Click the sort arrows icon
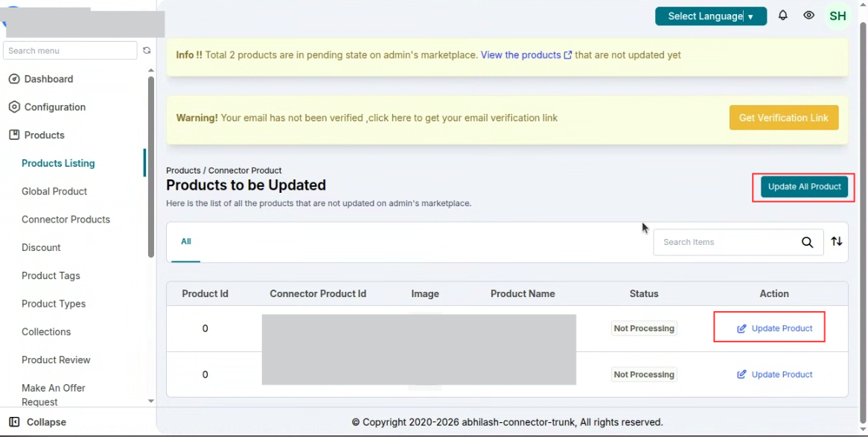Screen dimensions: 868x437 [x=837, y=241]
